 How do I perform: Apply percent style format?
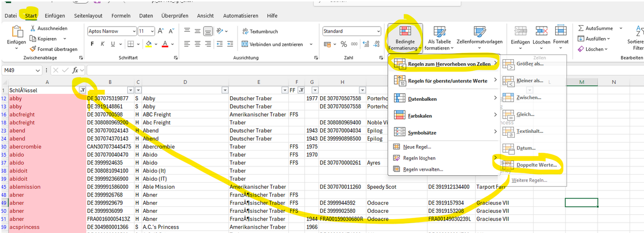click(344, 44)
